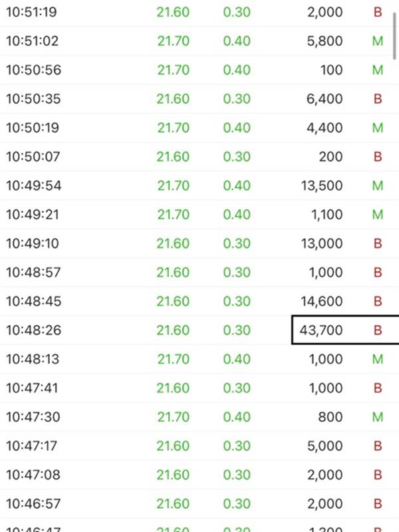Click the B marker on the 10:50:35 row

(378, 98)
